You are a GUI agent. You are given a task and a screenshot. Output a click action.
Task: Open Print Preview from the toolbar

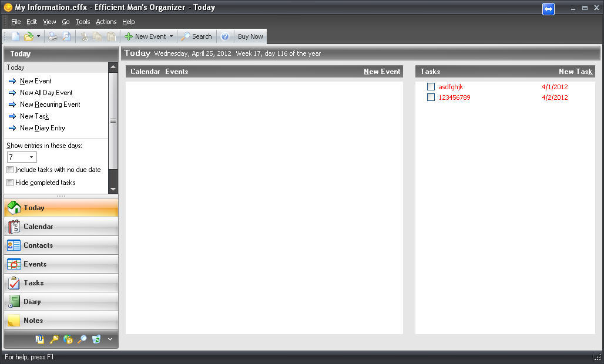coord(66,36)
